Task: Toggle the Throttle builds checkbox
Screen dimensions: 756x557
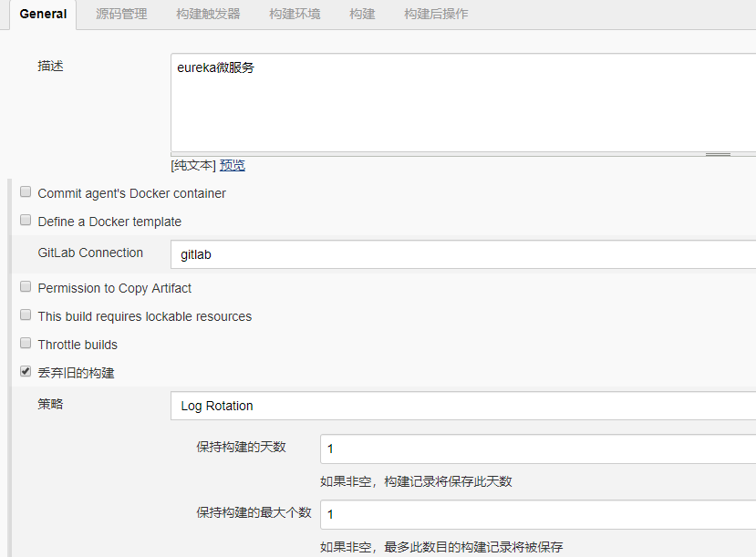Action: pyautogui.click(x=26, y=343)
